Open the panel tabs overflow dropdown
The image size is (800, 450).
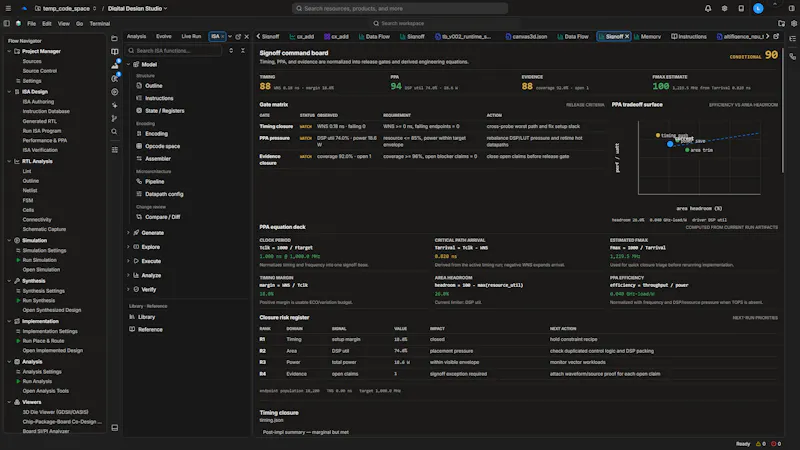pyautogui.click(x=230, y=37)
